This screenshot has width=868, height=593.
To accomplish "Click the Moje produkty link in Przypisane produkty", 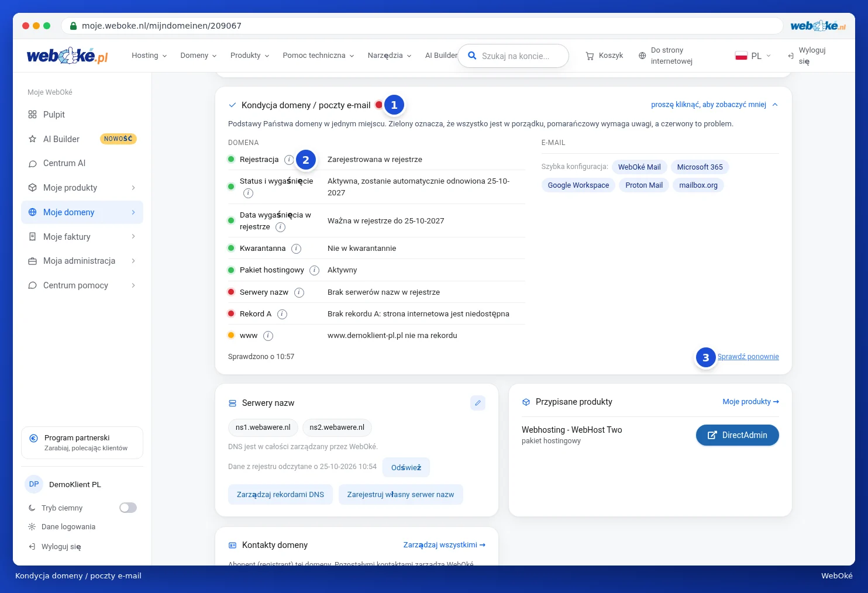I will 750,402.
